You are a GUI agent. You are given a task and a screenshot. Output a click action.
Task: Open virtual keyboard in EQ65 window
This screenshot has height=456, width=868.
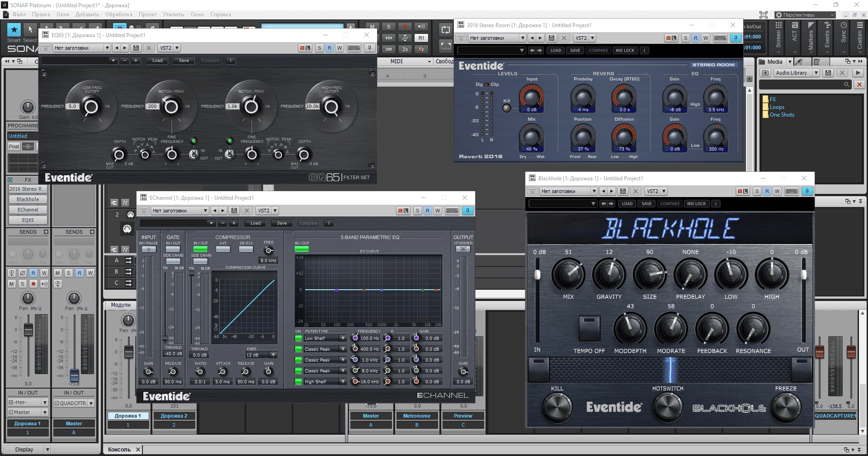(354, 48)
